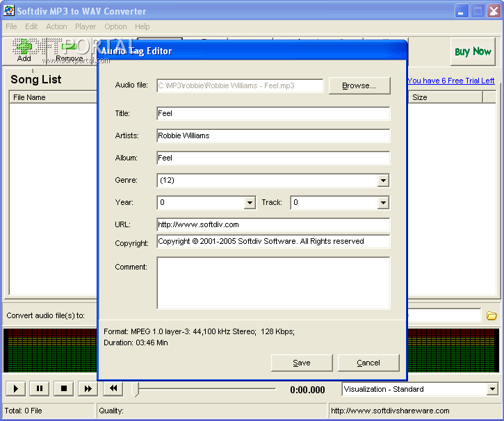Open the File menu
Screen dimensions: 504x421
pyautogui.click(x=11, y=26)
